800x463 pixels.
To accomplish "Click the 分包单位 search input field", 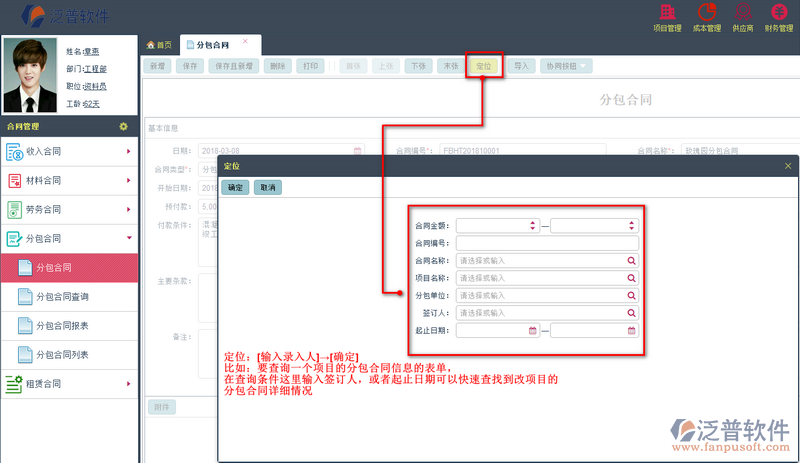I will point(547,296).
